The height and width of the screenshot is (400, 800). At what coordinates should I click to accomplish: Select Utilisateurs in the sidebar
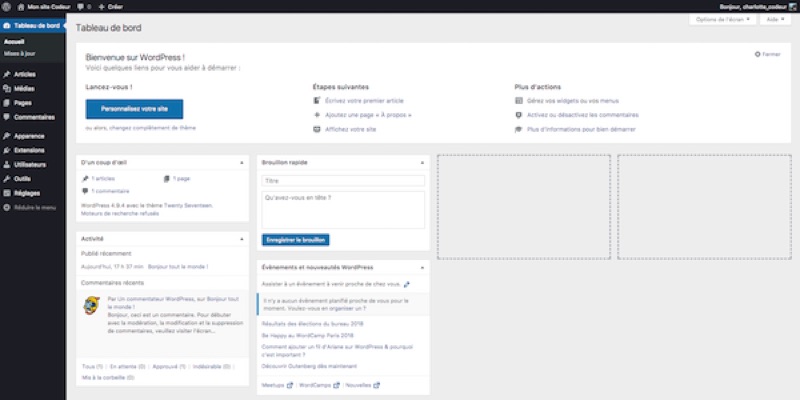32,164
